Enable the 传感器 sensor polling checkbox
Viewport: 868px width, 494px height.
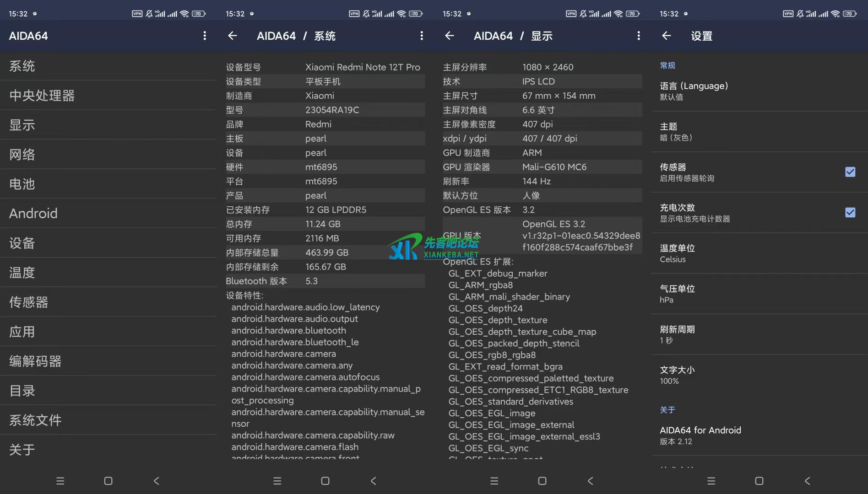click(850, 172)
